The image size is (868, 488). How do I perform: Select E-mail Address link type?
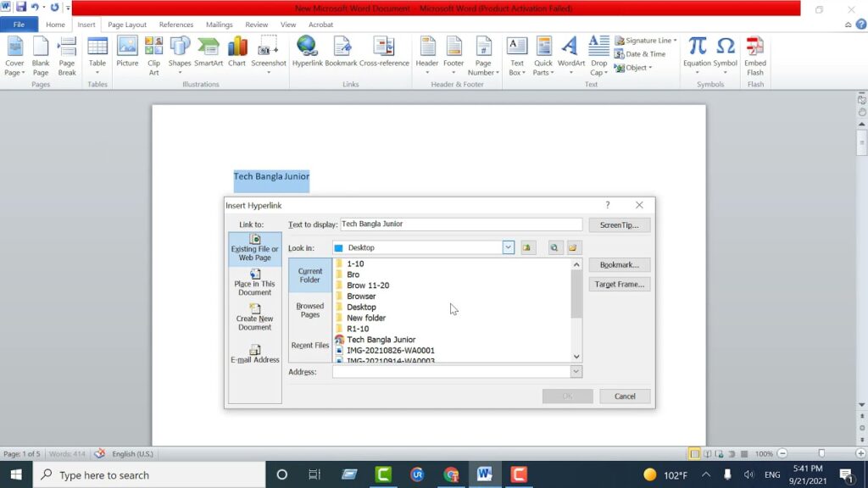[254, 354]
